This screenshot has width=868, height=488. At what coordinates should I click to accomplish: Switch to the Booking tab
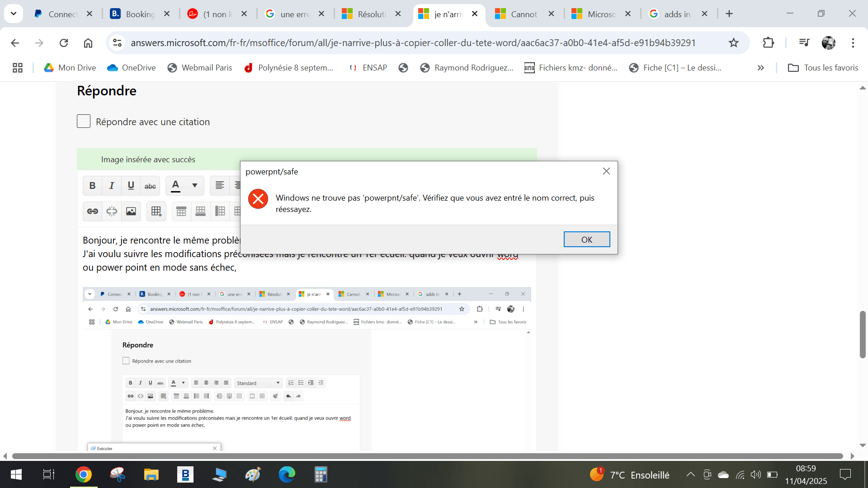(x=140, y=14)
